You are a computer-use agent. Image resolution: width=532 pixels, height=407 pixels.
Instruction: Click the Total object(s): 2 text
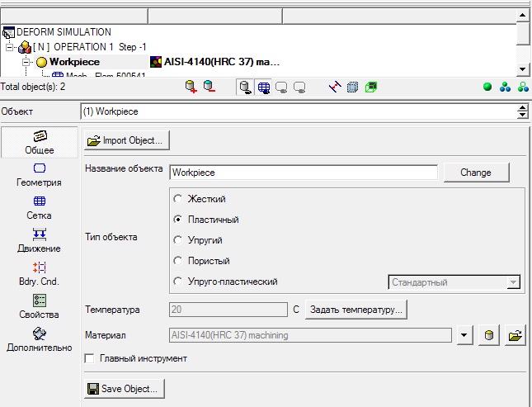33,87
